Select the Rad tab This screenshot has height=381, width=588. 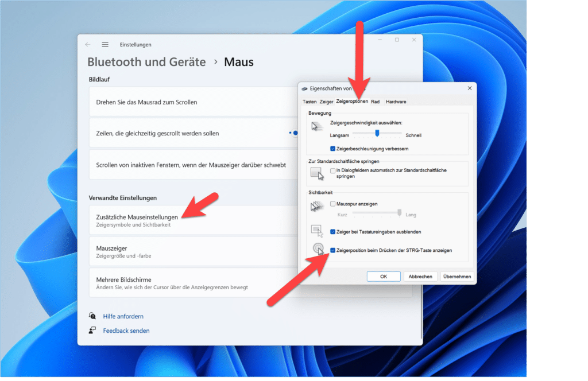coord(375,102)
